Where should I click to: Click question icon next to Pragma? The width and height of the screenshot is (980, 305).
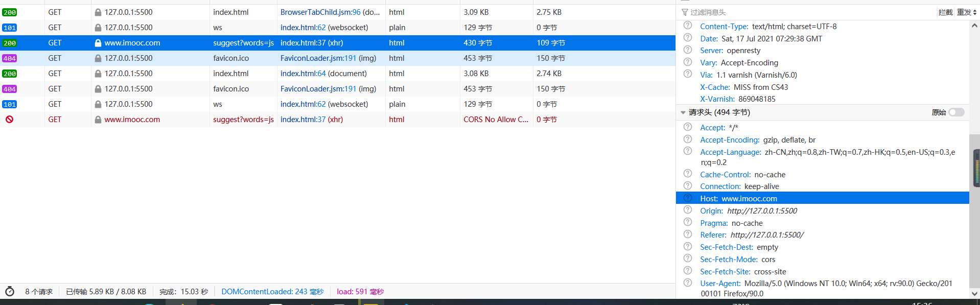(x=688, y=222)
